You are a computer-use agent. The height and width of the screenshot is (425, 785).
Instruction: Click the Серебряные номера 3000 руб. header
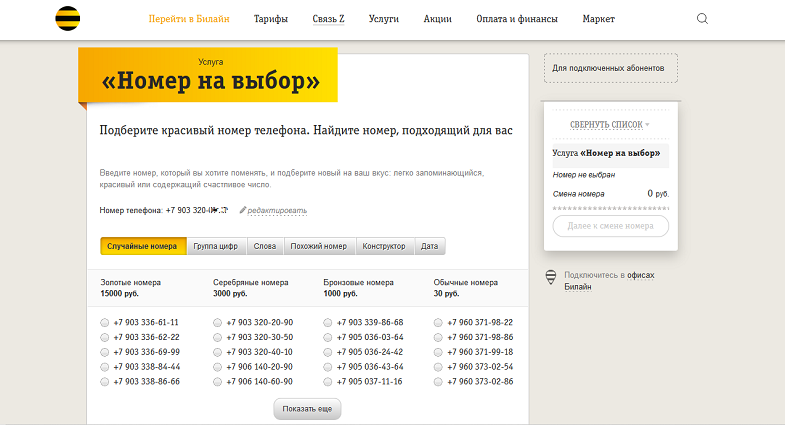(x=250, y=288)
